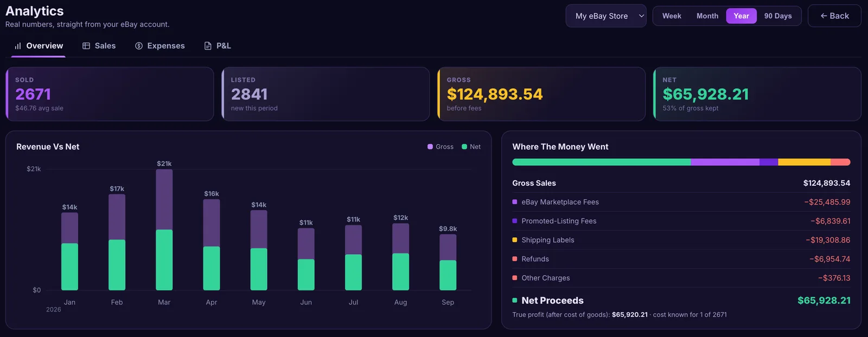Click the −$376.13 amount
The height and width of the screenshot is (337, 868).
point(834,278)
